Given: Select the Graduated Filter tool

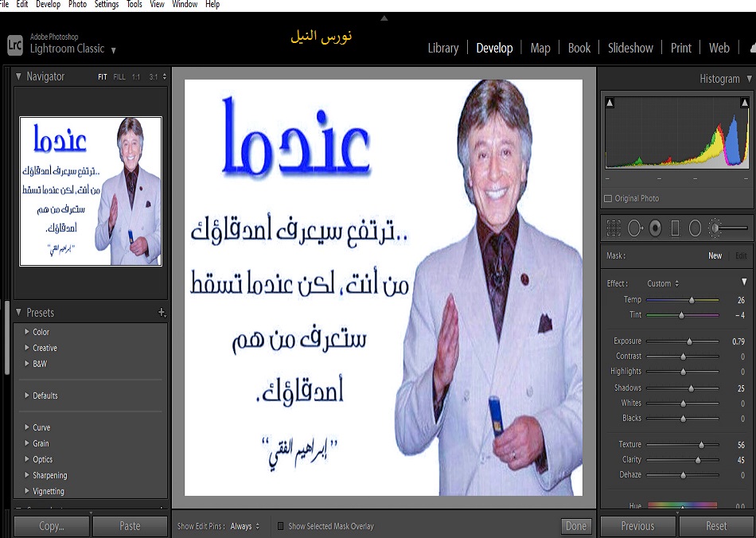Looking at the screenshot, I should pos(676,228).
